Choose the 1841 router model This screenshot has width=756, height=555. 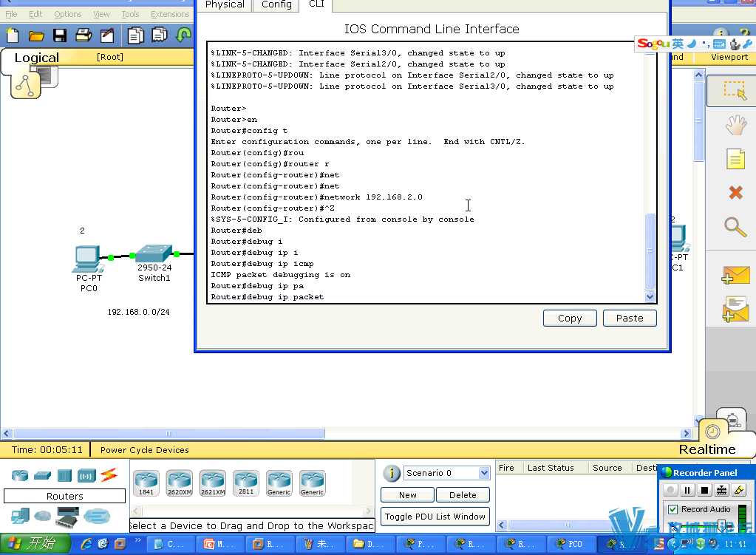(x=146, y=483)
